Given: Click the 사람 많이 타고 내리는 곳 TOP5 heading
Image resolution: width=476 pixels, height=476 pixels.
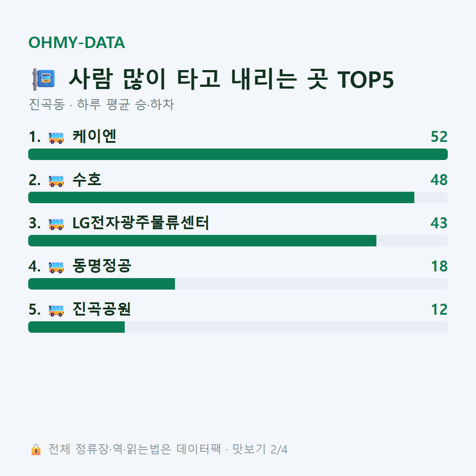Looking at the screenshot, I should click(x=231, y=79).
